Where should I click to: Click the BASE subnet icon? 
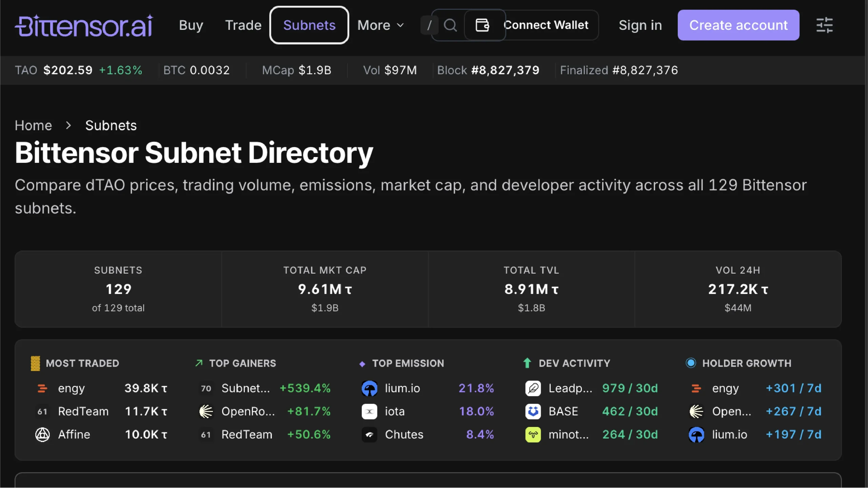(x=533, y=411)
